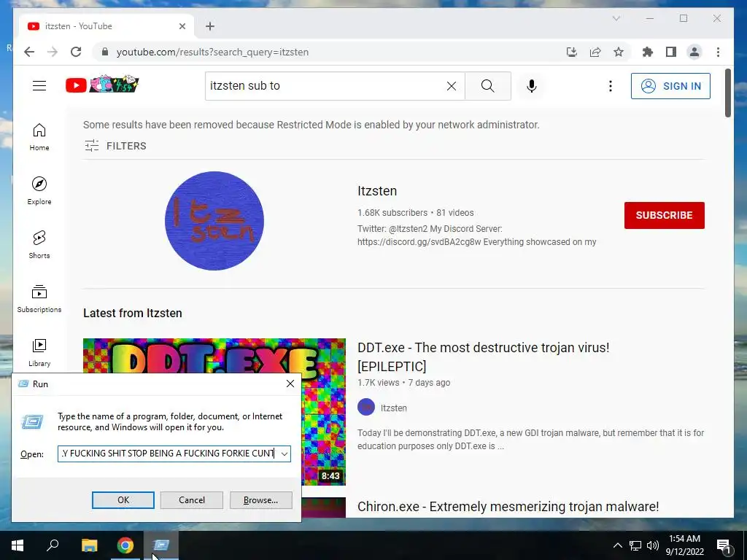Open the taskbar clock and date
Image resolution: width=747 pixels, height=560 pixels.
click(x=684, y=545)
